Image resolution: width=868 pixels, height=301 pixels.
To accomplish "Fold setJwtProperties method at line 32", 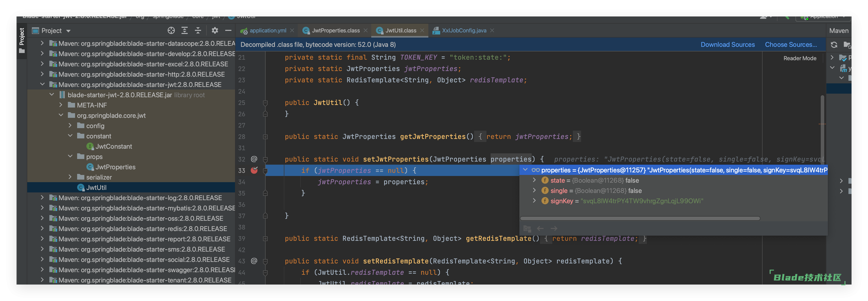I will [265, 160].
